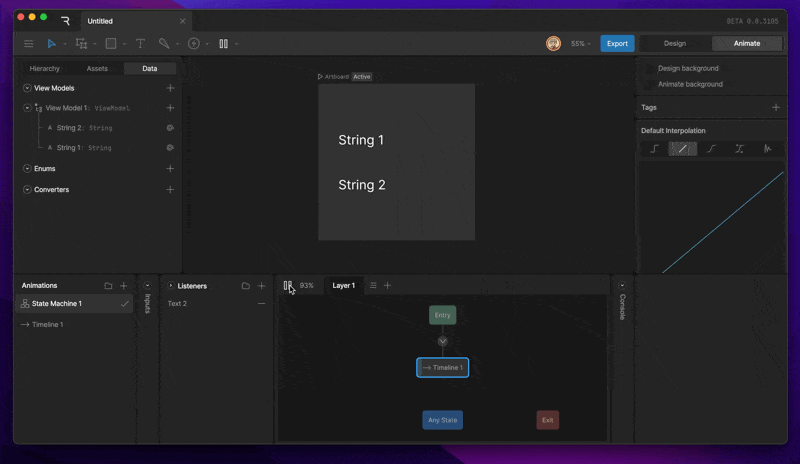
Task: Create new folder in Listeners panel
Action: click(x=246, y=286)
